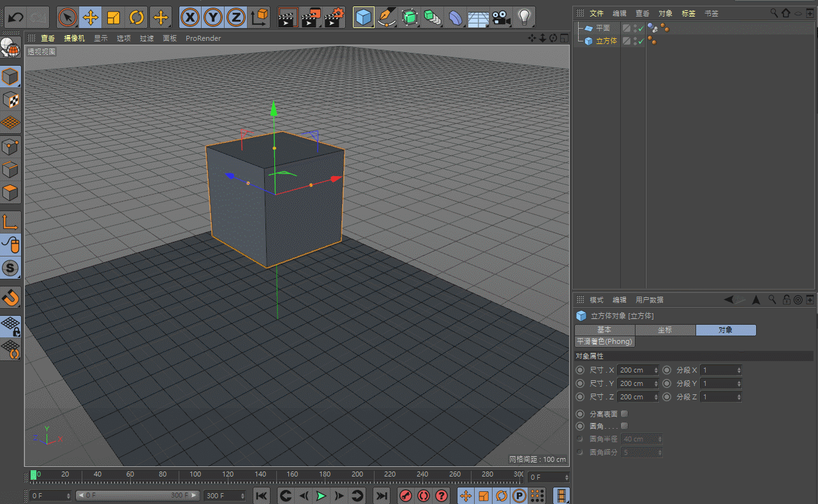The height and width of the screenshot is (504, 818).
Task: Select the live selection tool
Action: pyautogui.click(x=68, y=17)
